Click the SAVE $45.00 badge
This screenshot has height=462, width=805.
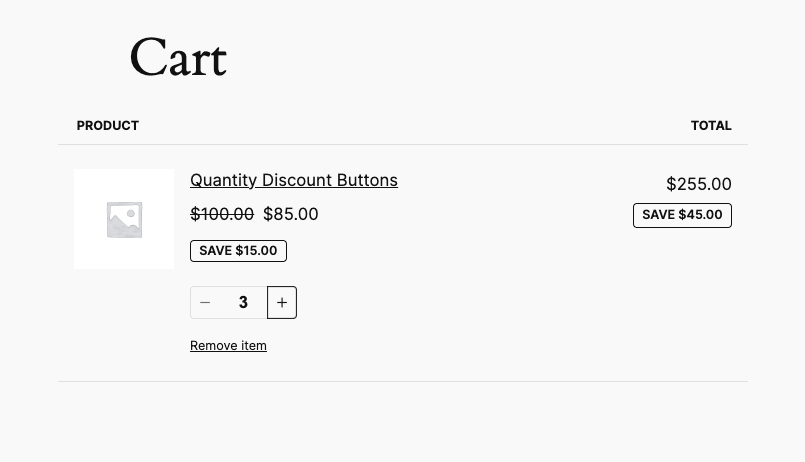click(x=682, y=215)
